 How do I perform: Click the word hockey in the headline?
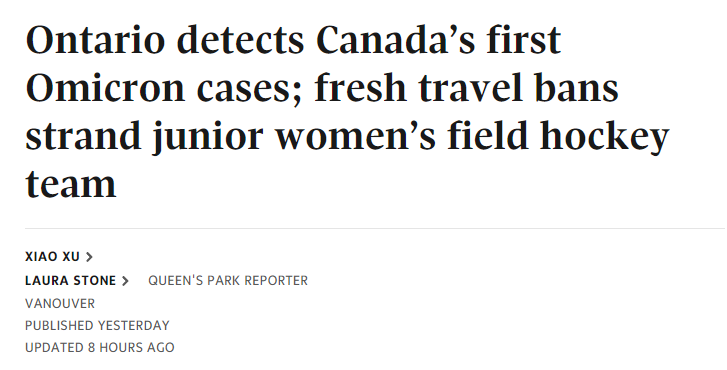point(604,138)
